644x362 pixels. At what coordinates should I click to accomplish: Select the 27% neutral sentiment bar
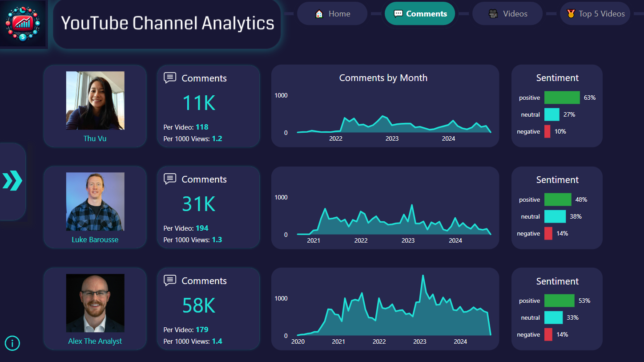point(552,114)
